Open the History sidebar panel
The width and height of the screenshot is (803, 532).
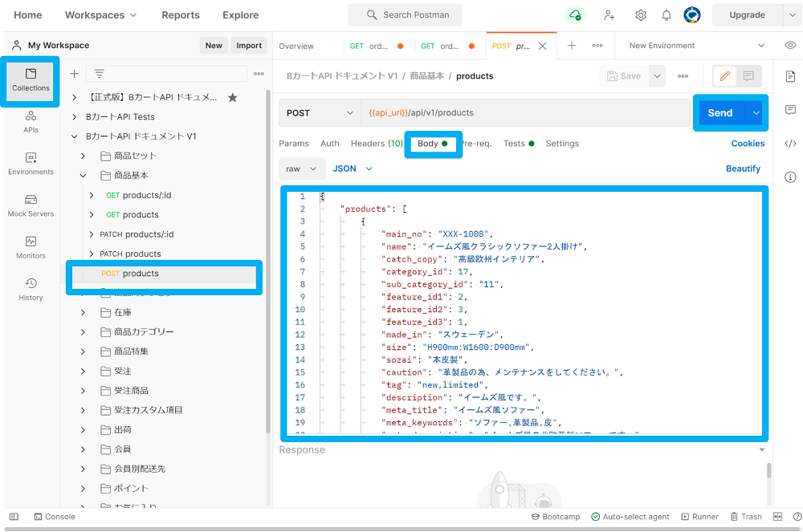[x=31, y=290]
